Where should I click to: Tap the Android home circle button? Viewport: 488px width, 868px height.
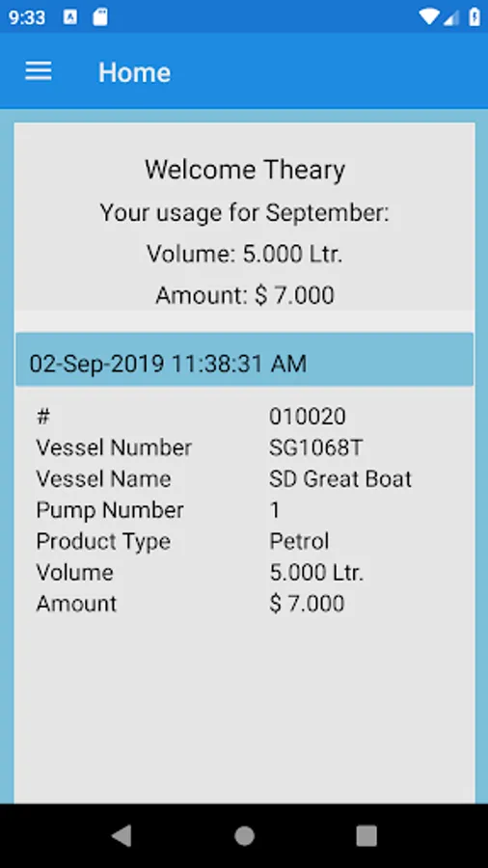(244, 836)
